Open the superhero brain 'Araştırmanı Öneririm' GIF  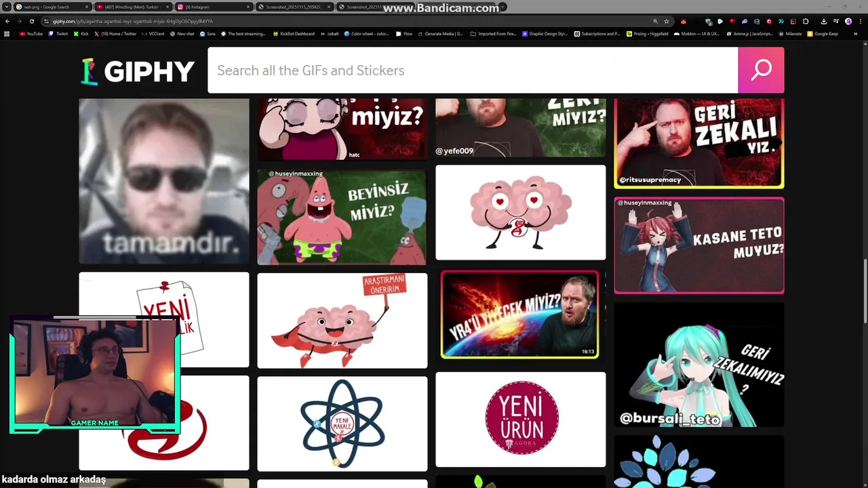coord(342,321)
